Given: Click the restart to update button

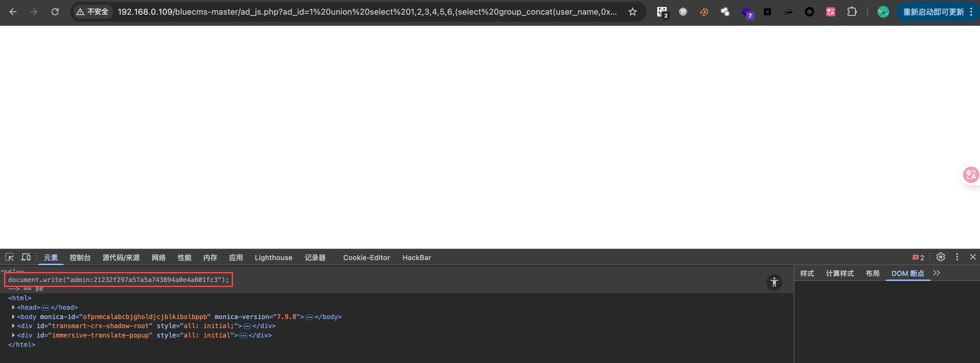Looking at the screenshot, I should click(x=933, y=12).
